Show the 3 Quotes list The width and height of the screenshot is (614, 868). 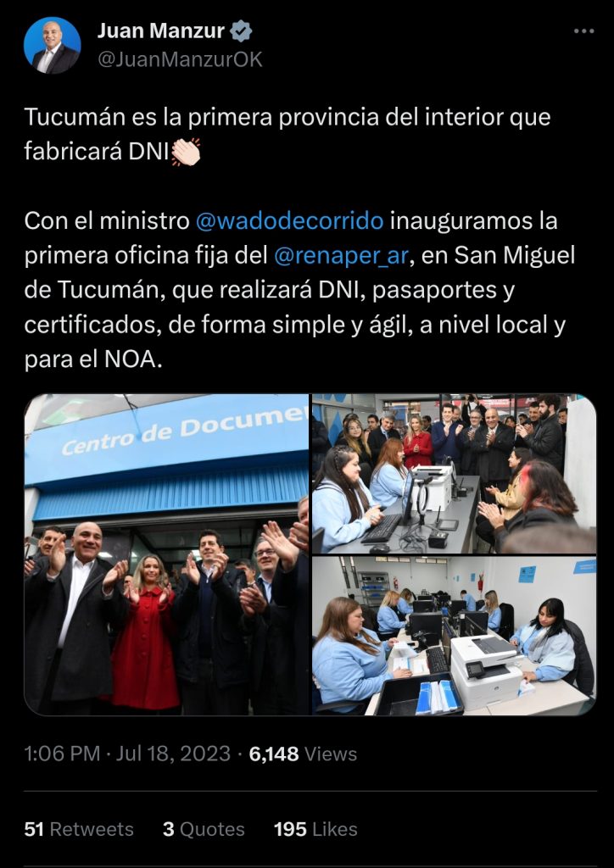click(x=204, y=829)
